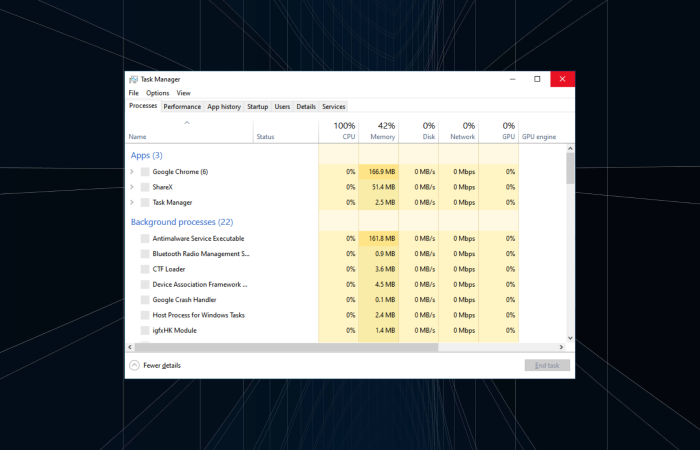Sort processes by Memory column
This screenshot has height=450, width=700.
coord(378,131)
